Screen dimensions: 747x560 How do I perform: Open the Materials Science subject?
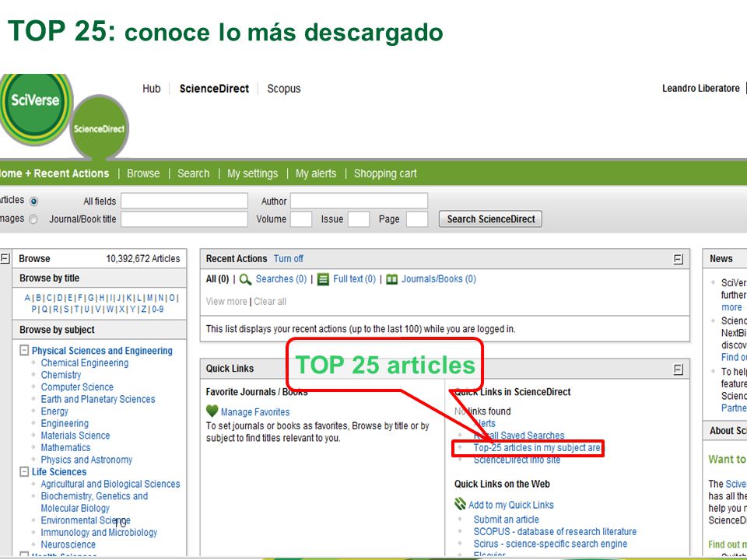click(75, 436)
